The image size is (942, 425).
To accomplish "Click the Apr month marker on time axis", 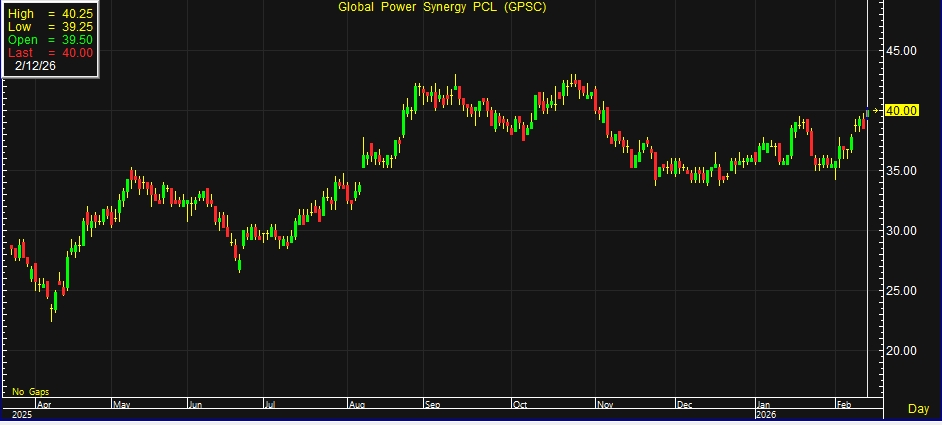I will pos(44,404).
